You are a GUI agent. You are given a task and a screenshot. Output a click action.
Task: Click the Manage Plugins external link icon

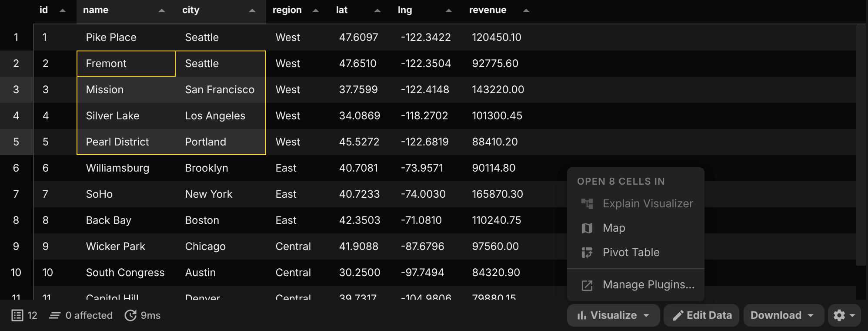point(587,285)
